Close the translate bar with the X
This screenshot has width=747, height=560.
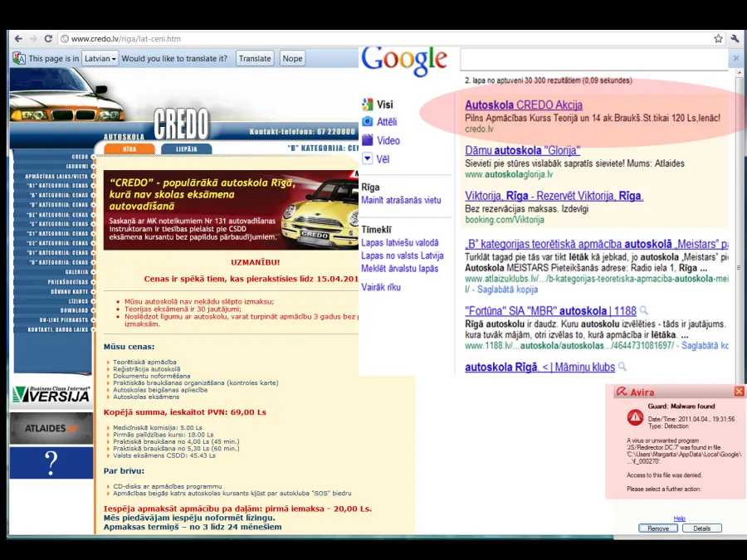(x=736, y=58)
